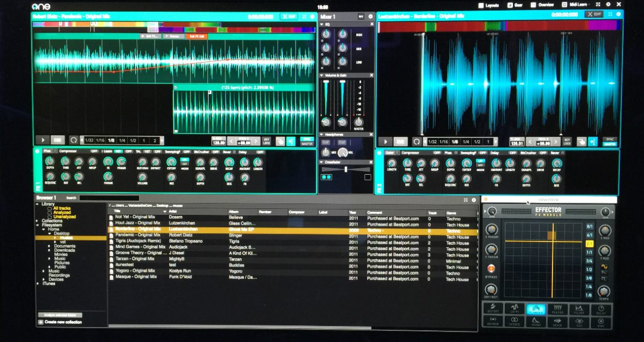Set left deck loop length to 1/4
Viewport: 644px width, 342px height.
click(x=122, y=141)
